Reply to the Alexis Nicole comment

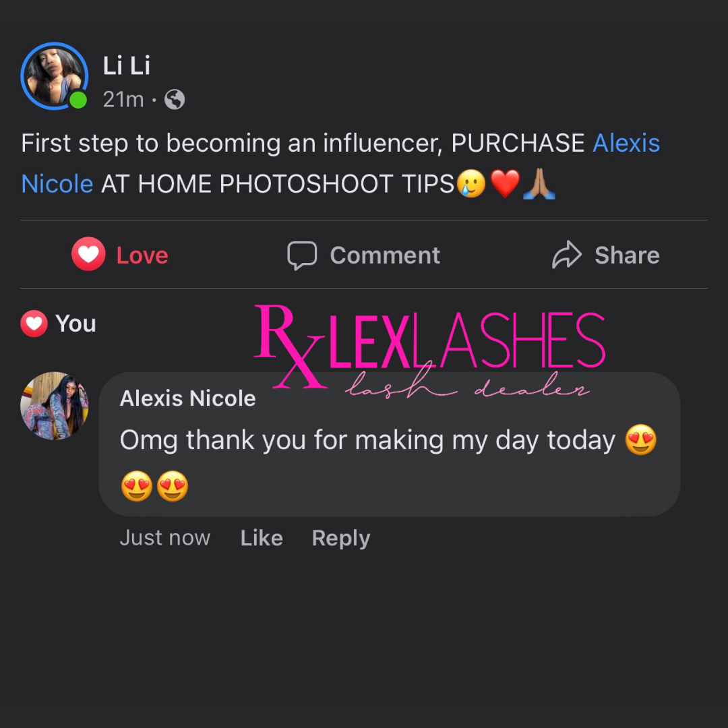[x=341, y=539]
